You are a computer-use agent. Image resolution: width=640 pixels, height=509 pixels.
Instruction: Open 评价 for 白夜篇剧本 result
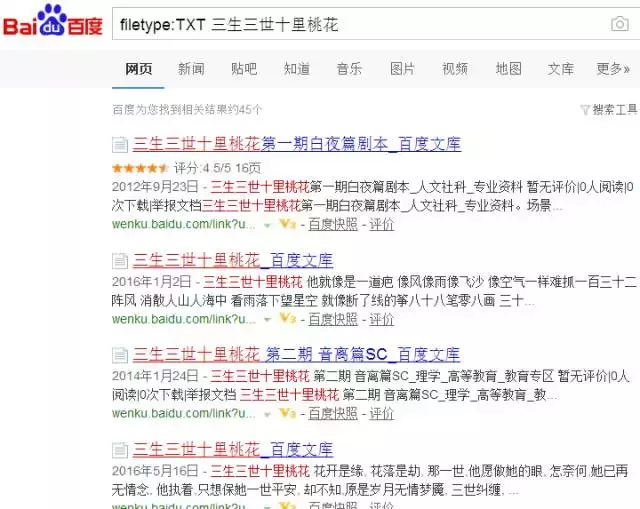[382, 224]
